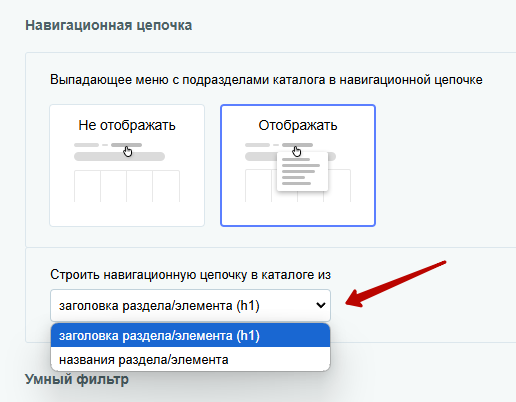Click hand cursor icon in "Отображать" card
This screenshot has height=402, width=516.
pos(297,152)
